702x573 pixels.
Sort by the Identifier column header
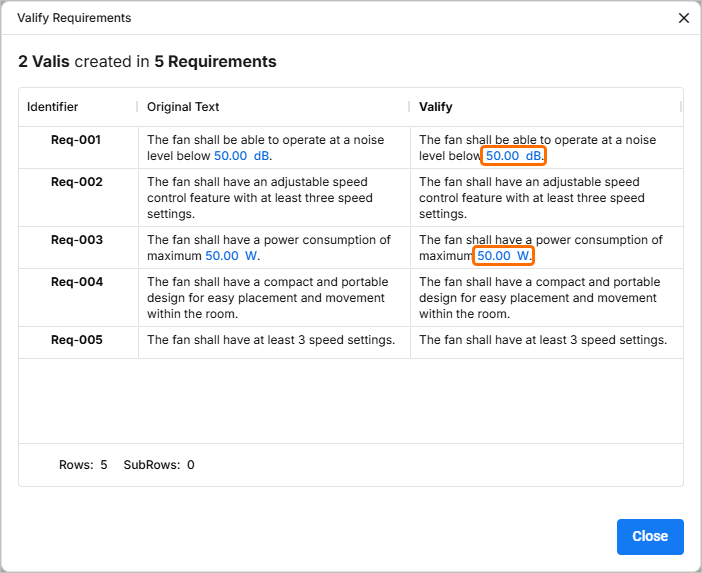pyautogui.click(x=53, y=107)
